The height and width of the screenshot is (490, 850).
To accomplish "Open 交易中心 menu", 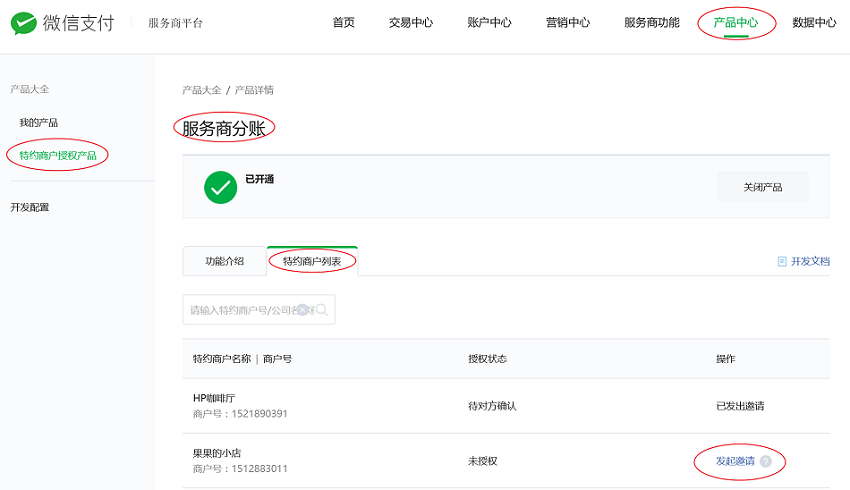I will pos(411,22).
